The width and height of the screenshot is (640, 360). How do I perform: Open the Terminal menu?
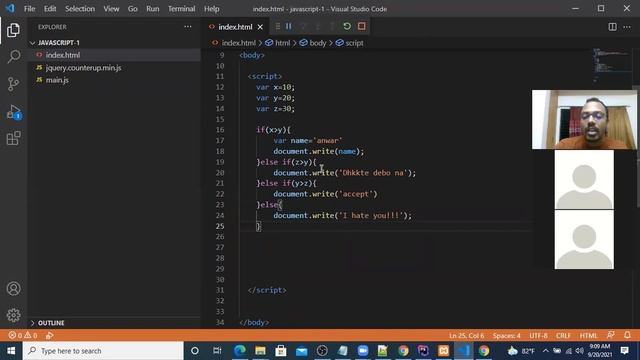[x=182, y=9]
